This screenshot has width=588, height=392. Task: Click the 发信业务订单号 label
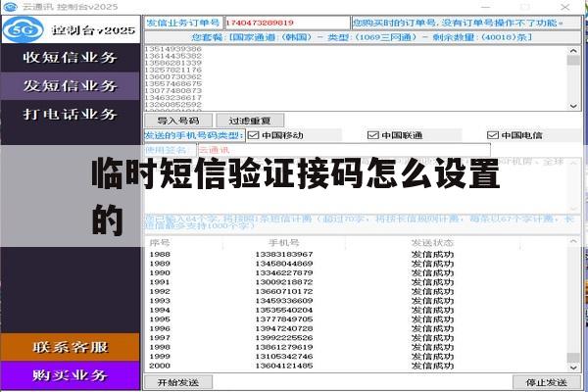[183, 23]
